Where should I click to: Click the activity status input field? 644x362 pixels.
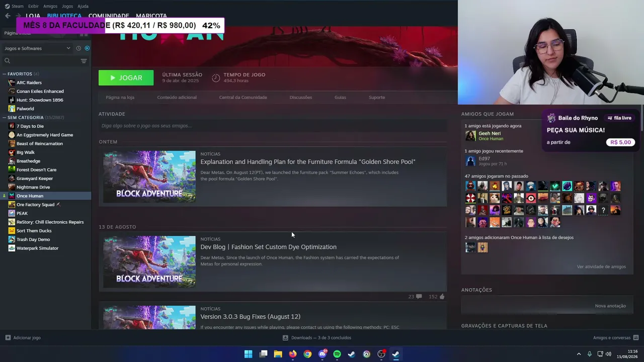click(x=273, y=126)
